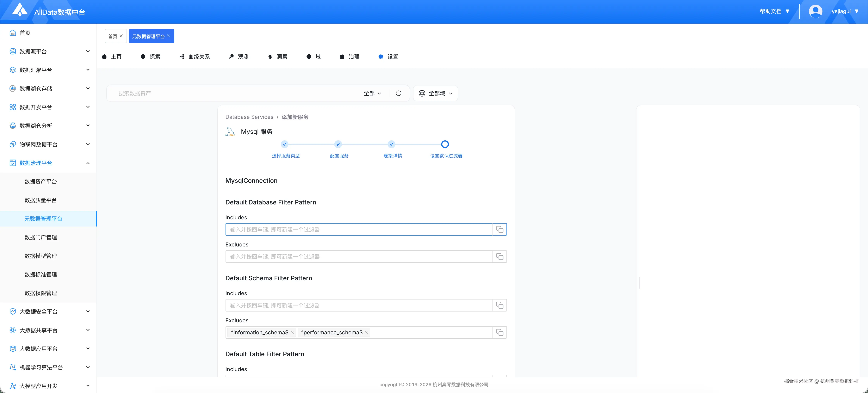Click the right panel resize handle
The height and width of the screenshot is (393, 868).
click(640, 283)
